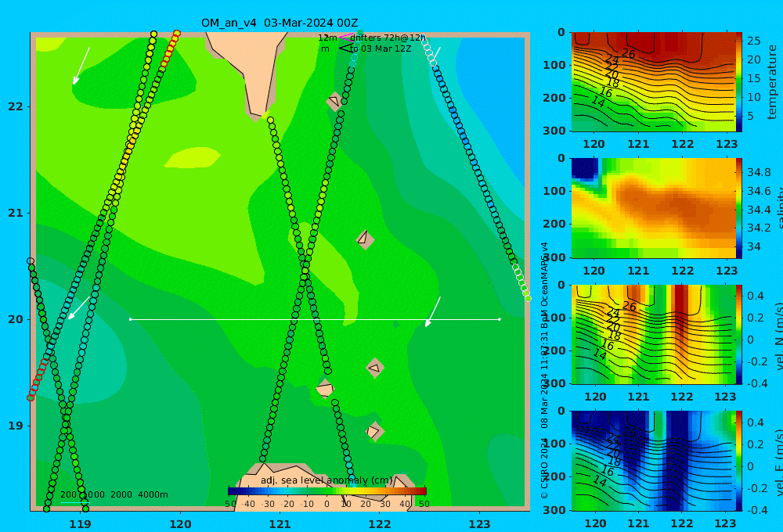Click the vel. N colorbar
The image size is (783, 532).
(739, 334)
